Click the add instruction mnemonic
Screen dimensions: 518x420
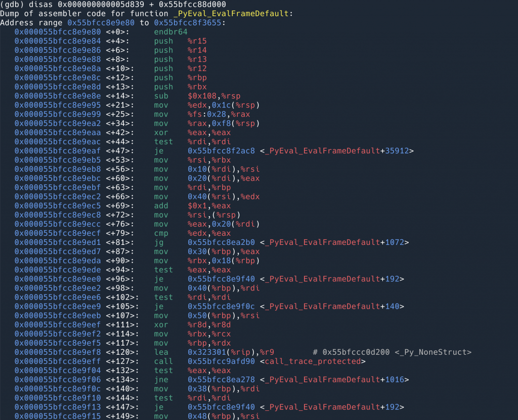tap(161, 206)
